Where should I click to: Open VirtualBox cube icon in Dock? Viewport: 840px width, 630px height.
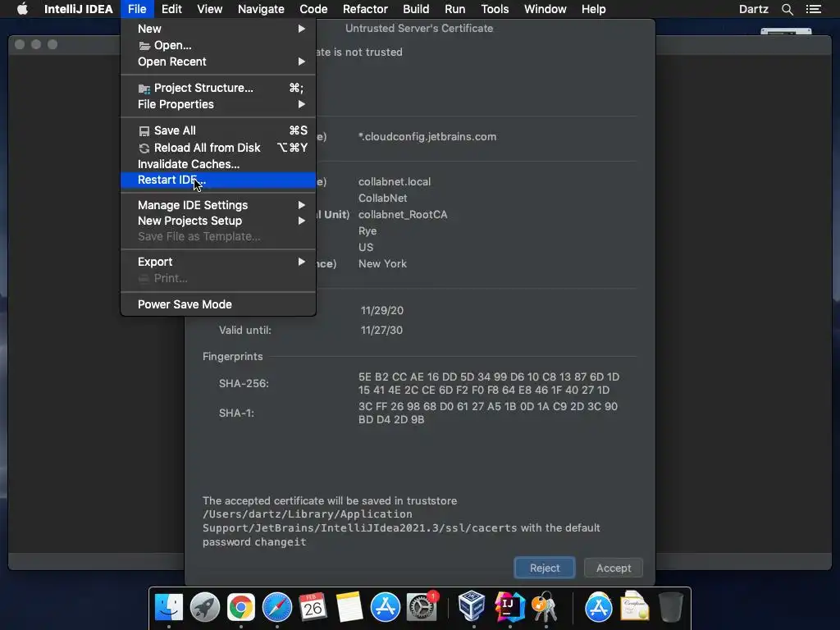pos(472,606)
